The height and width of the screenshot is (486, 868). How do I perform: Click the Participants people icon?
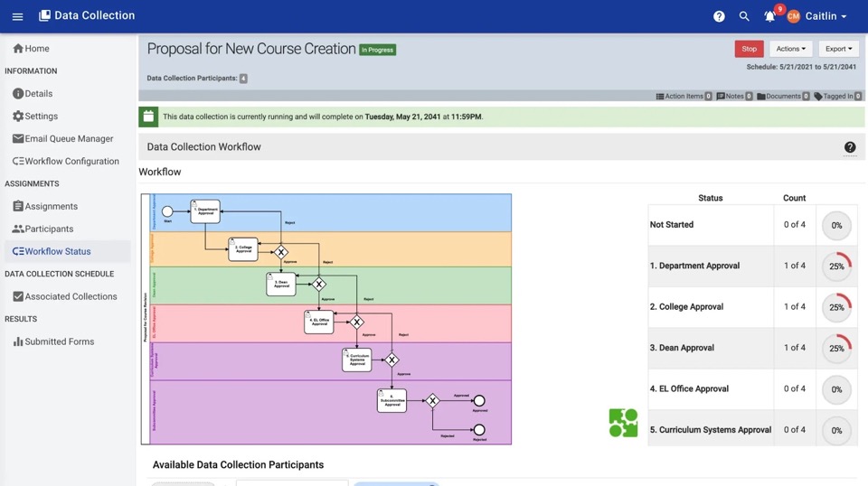coord(18,229)
